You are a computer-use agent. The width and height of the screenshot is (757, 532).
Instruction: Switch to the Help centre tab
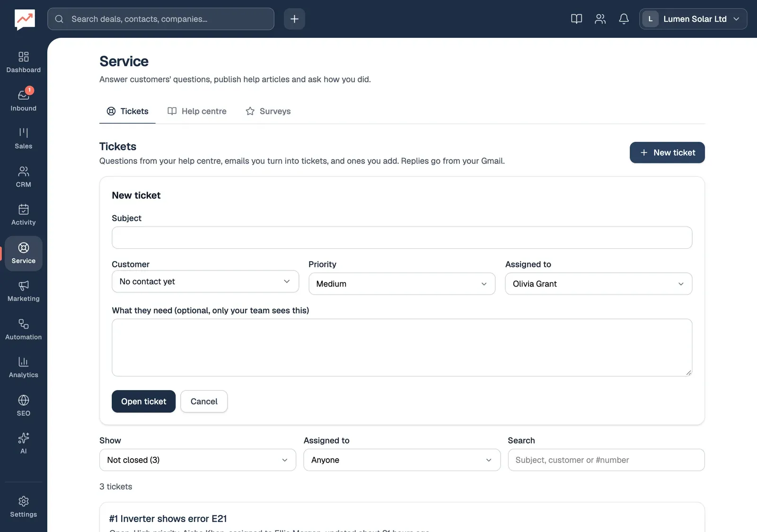(197, 111)
